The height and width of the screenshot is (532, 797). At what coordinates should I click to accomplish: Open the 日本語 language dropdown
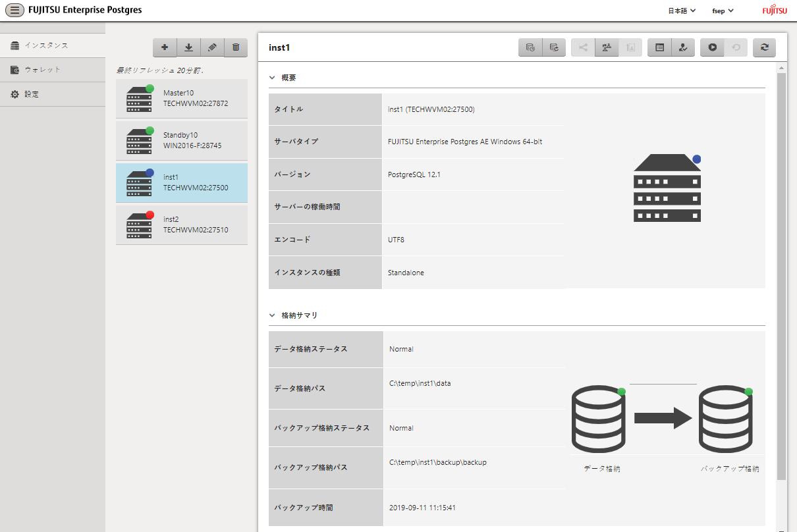tap(682, 11)
